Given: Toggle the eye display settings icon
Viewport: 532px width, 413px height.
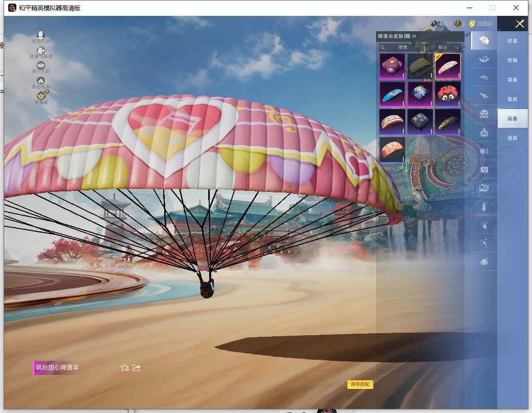Looking at the screenshot, I should coord(41,66).
